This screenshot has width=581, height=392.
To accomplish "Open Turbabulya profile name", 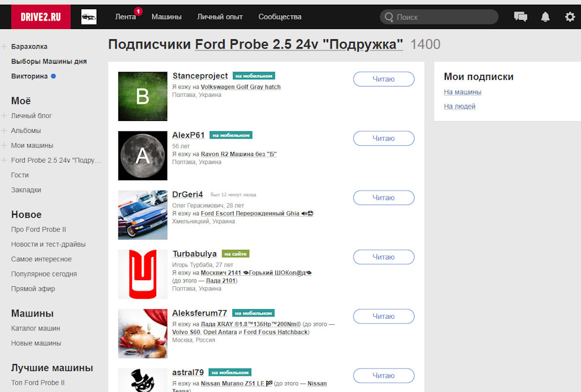I will click(194, 253).
